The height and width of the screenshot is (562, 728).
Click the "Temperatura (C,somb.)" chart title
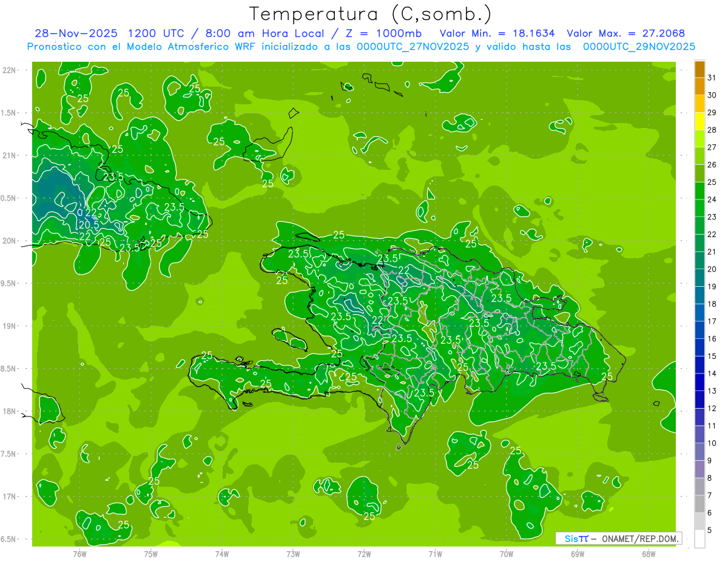click(x=371, y=15)
